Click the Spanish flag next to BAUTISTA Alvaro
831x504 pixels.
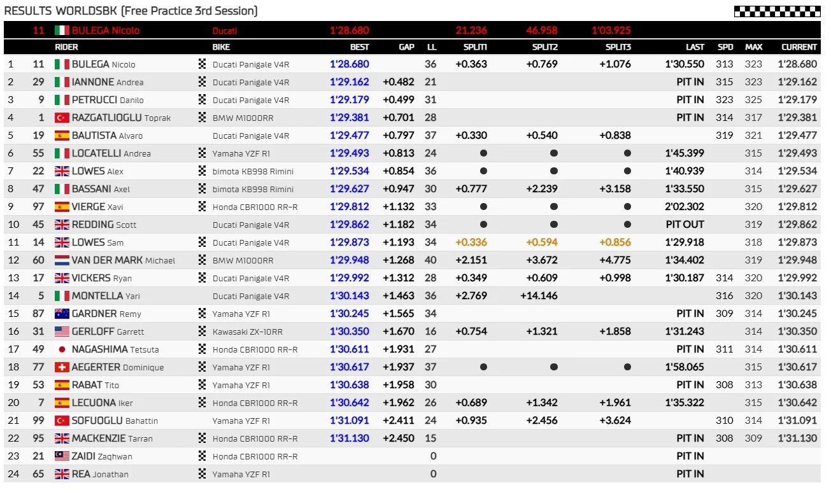(x=62, y=136)
